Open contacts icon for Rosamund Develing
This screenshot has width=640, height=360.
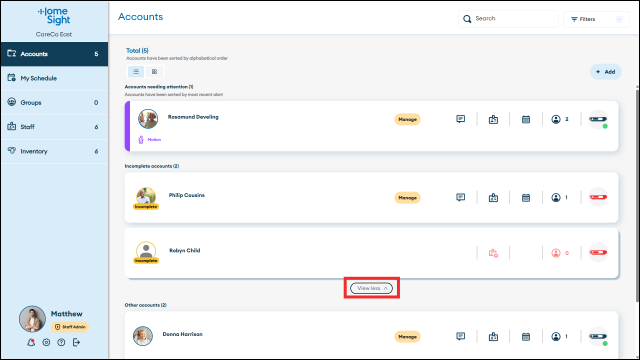tap(556, 119)
